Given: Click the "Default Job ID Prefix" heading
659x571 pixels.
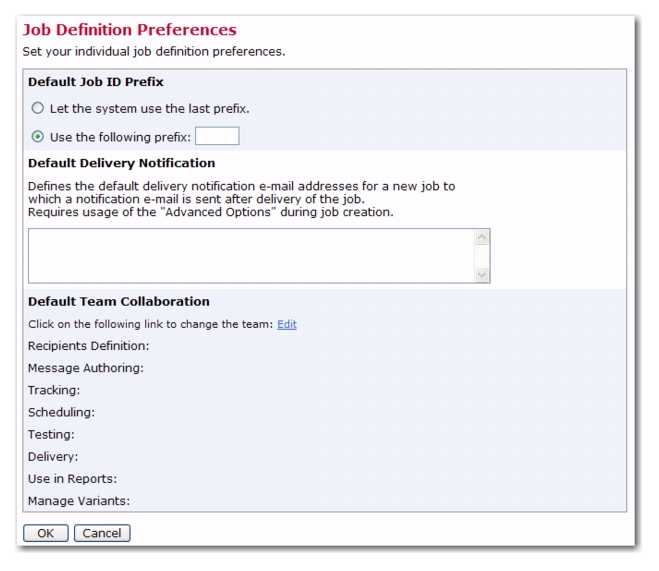Looking at the screenshot, I should (x=96, y=82).
